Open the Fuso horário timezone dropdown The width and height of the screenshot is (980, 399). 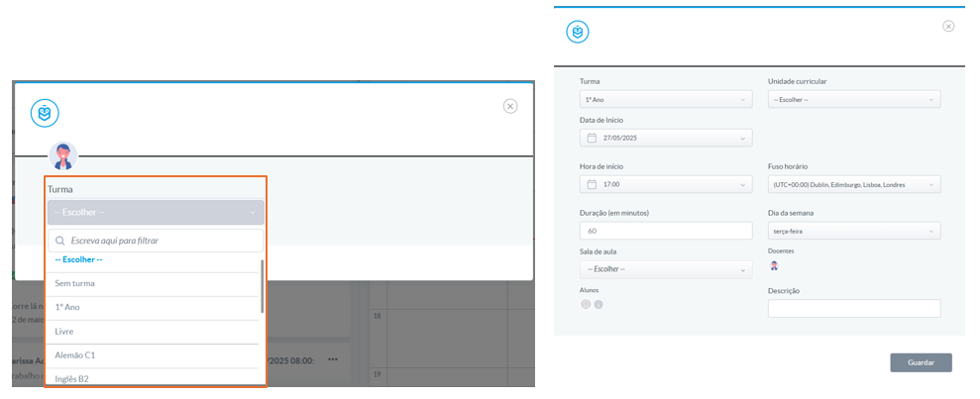pos(854,184)
